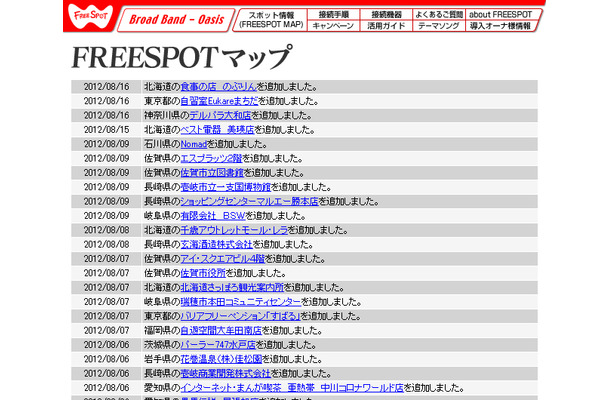
Task: Follow the パーラー747水戸店 link
Action: click(218, 345)
